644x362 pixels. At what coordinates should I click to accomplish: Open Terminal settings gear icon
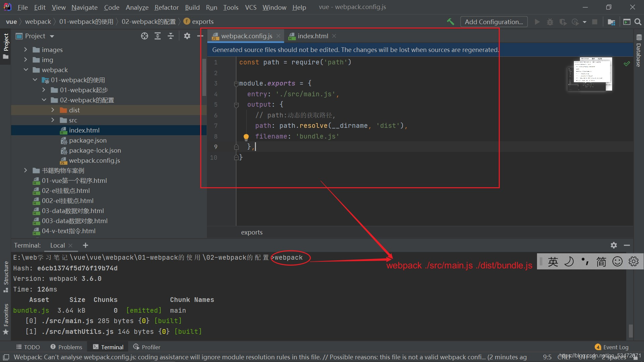614,245
